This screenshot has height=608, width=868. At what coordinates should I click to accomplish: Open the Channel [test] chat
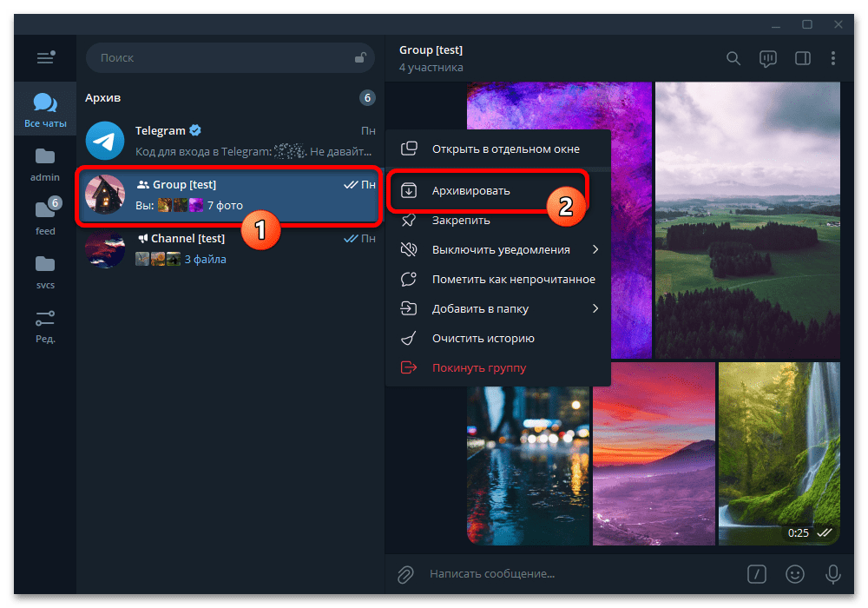point(230,248)
